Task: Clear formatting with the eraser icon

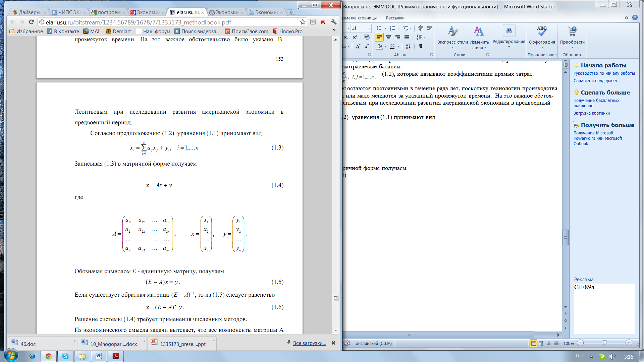Action: (x=367, y=37)
